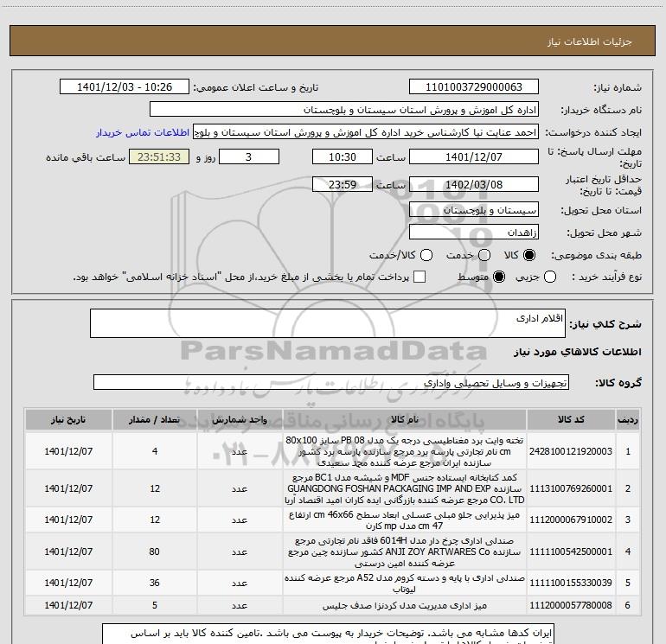Click quantity 36 in the A52 row
Image resolution: width=666 pixels, height=644 pixels.
(x=155, y=583)
